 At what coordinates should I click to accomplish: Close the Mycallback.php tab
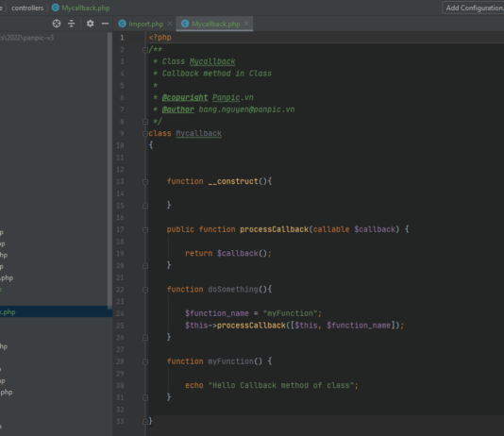point(246,24)
